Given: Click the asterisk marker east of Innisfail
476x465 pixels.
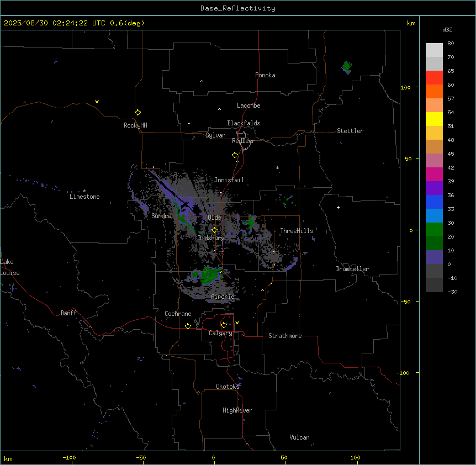Looking at the screenshot, I should tap(277, 167).
